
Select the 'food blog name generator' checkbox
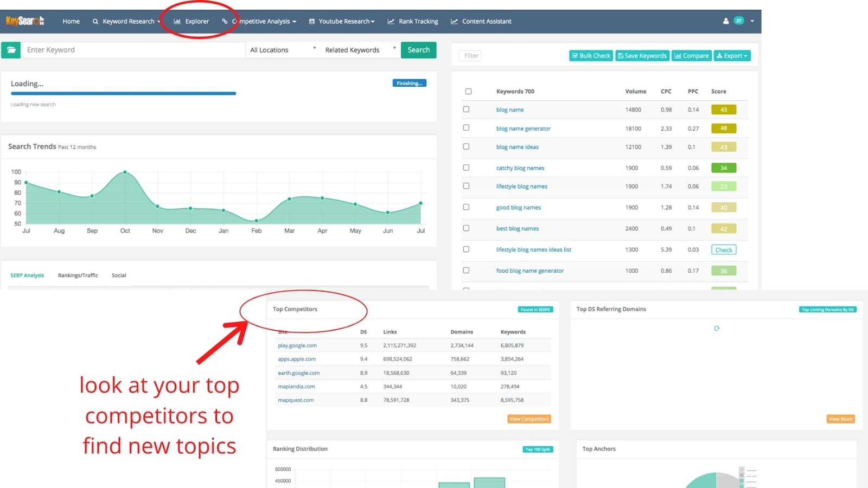466,271
